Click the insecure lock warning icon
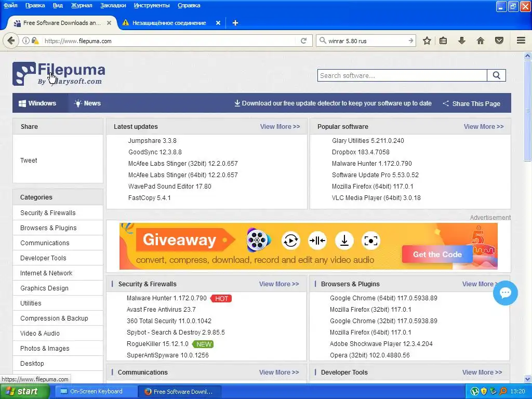This screenshot has width=532, height=399. point(35,41)
